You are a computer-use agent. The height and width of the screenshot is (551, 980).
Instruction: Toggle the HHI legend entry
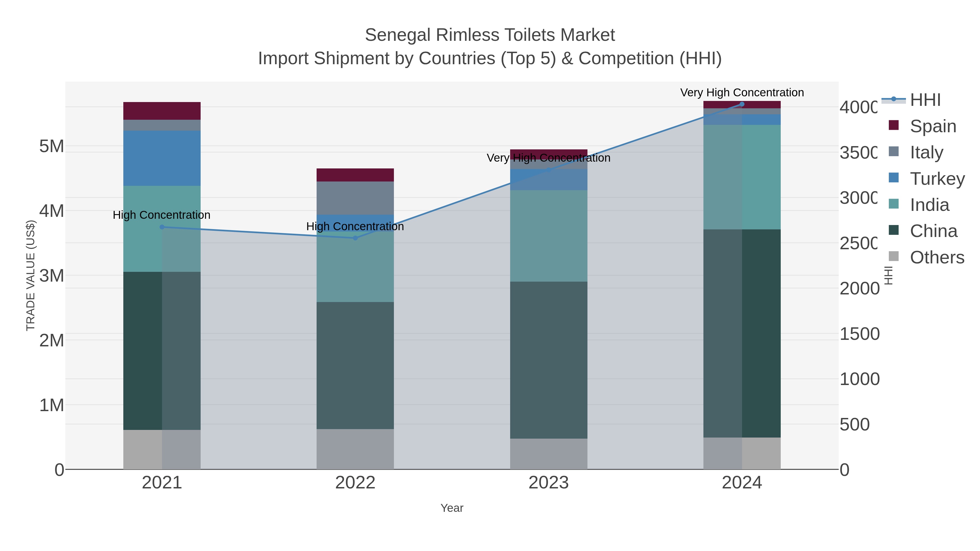[x=911, y=100]
